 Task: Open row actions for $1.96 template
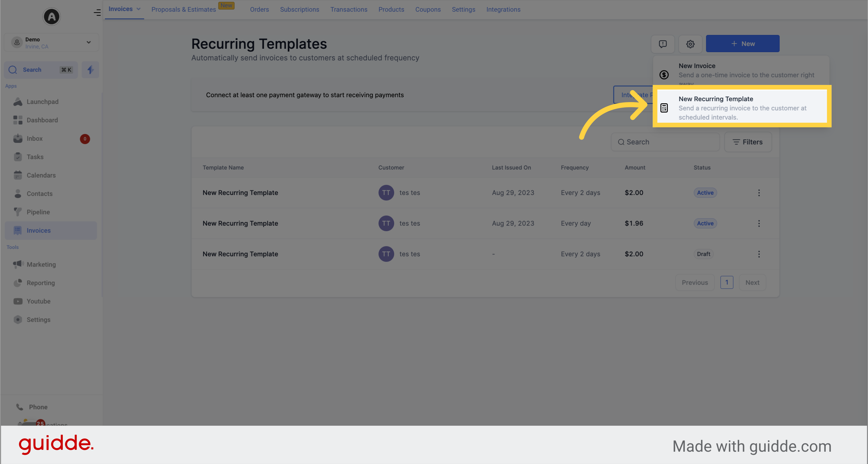[x=759, y=223]
